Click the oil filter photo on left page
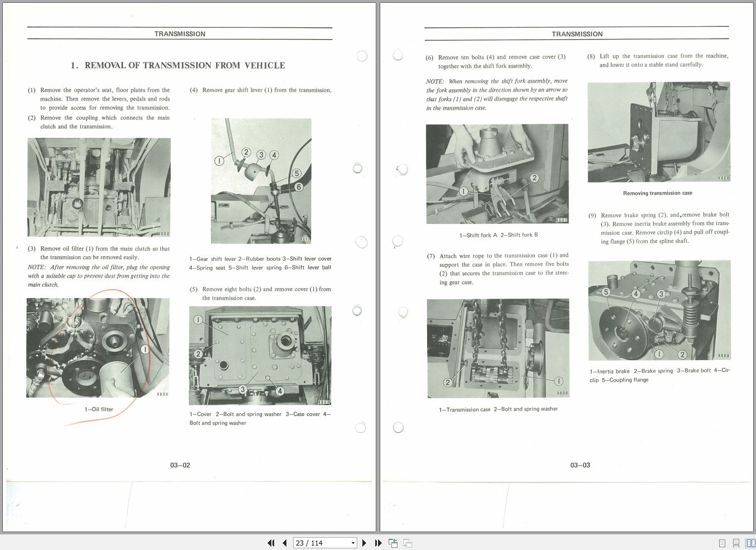This screenshot has width=756, height=550. [98, 348]
